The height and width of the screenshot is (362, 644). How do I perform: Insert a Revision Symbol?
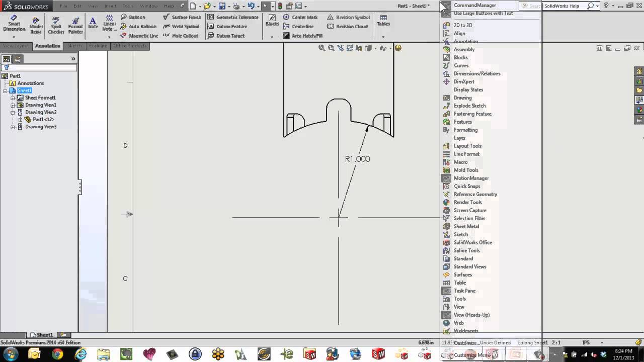point(348,17)
